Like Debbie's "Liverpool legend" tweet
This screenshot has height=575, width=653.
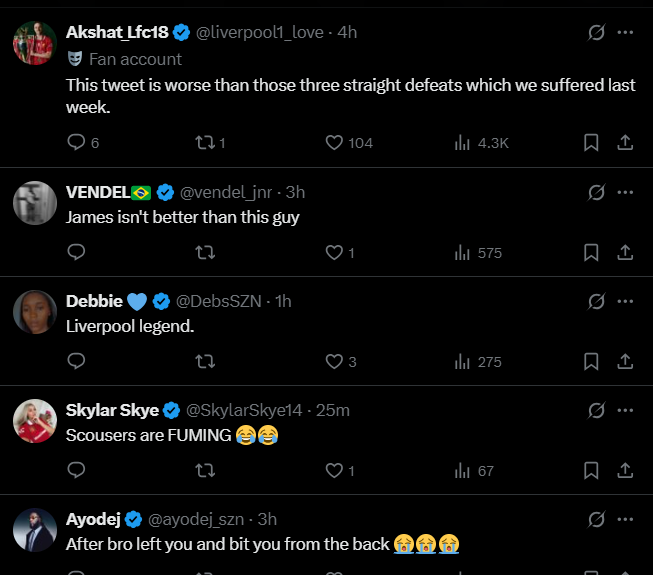coord(335,361)
